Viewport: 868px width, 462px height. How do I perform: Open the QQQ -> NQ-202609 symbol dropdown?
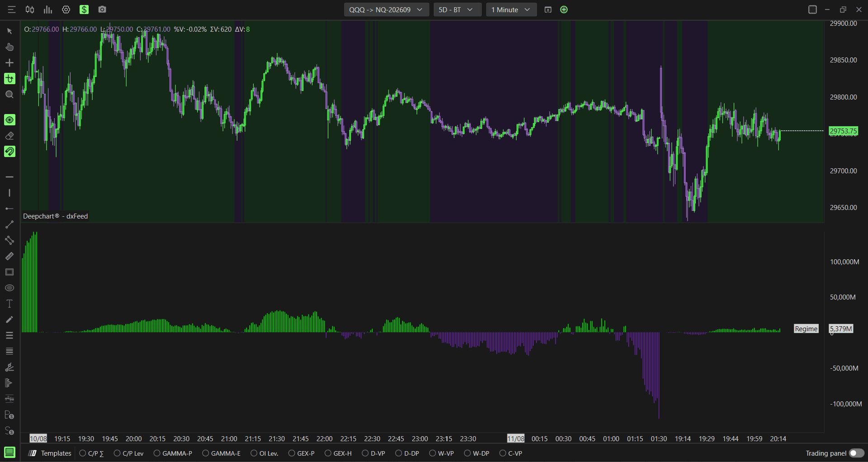[x=386, y=10]
